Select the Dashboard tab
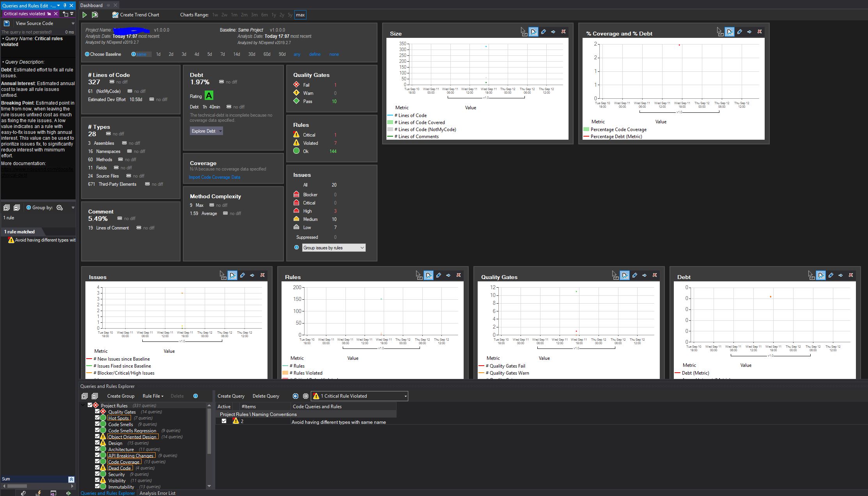The width and height of the screenshot is (868, 496). pyautogui.click(x=91, y=5)
